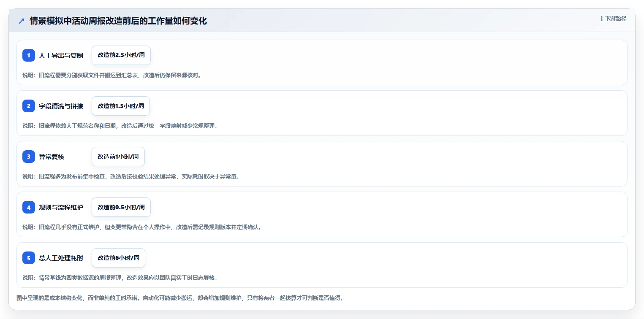Click the 异常复核 row title

coord(52,157)
